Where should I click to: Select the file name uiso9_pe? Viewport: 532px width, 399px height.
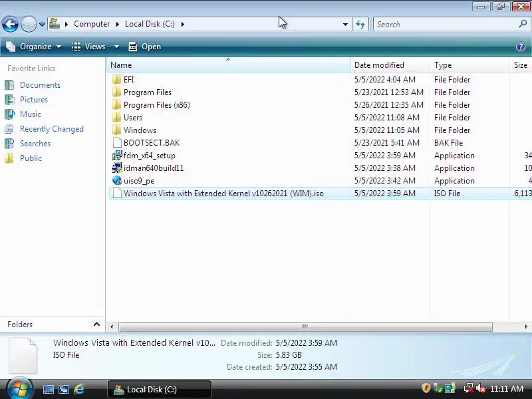pos(139,181)
